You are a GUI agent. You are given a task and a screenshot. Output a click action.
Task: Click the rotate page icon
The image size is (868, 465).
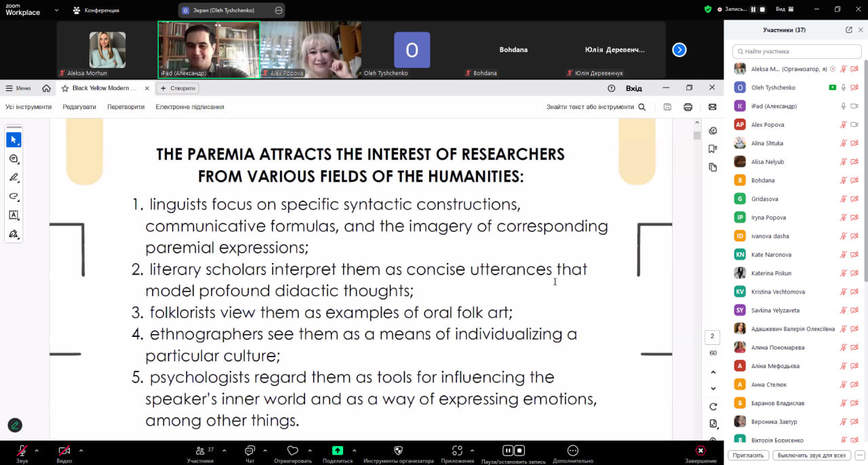(713, 407)
